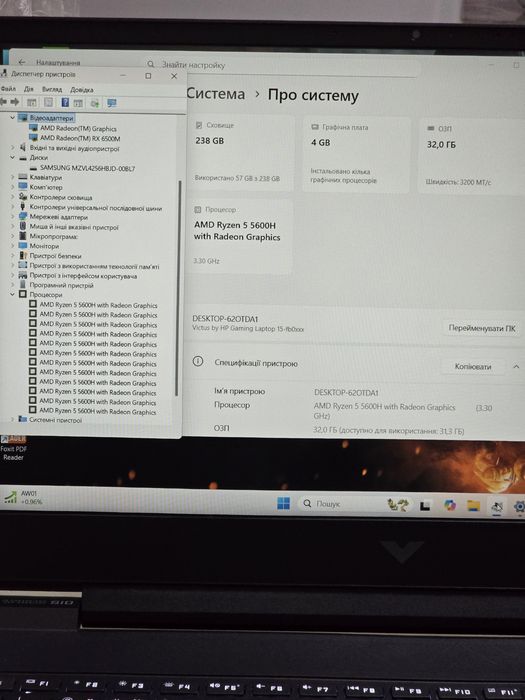
Task: Click the Копіювати button
Action: click(473, 367)
